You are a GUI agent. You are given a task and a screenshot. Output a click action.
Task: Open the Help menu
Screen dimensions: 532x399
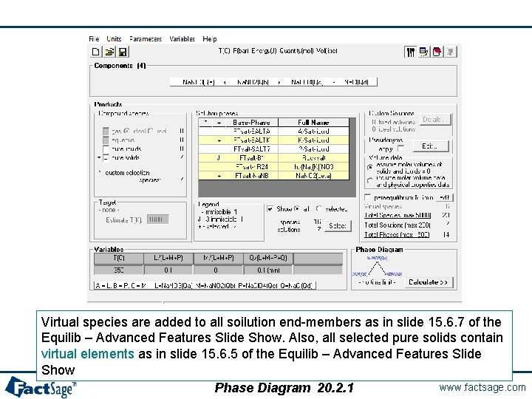pyautogui.click(x=210, y=38)
